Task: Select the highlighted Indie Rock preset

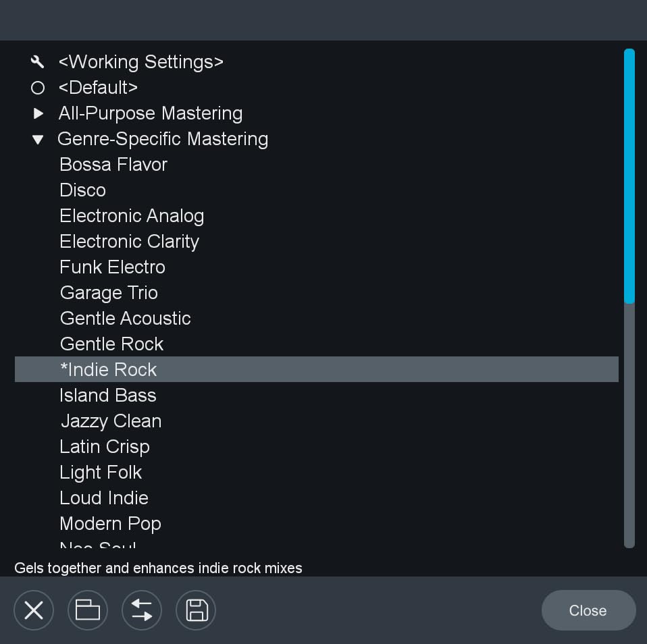Action: (x=109, y=370)
